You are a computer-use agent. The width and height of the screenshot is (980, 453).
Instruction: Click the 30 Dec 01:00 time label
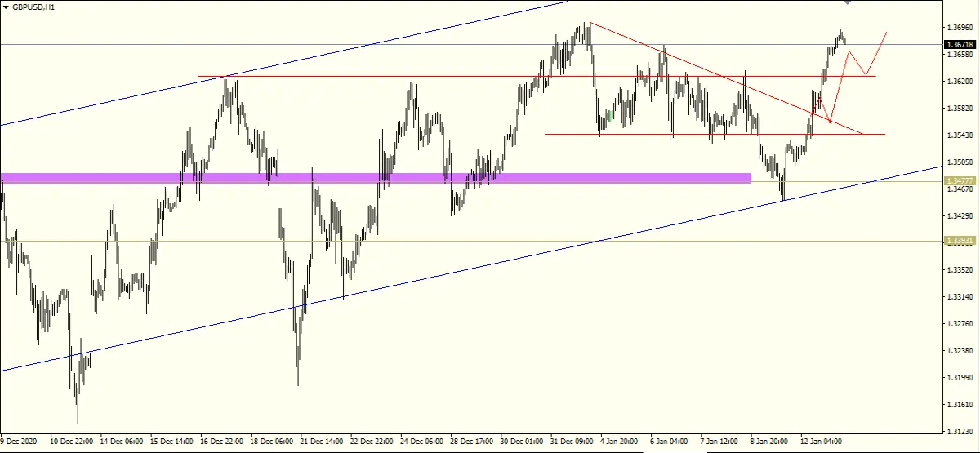523,442
